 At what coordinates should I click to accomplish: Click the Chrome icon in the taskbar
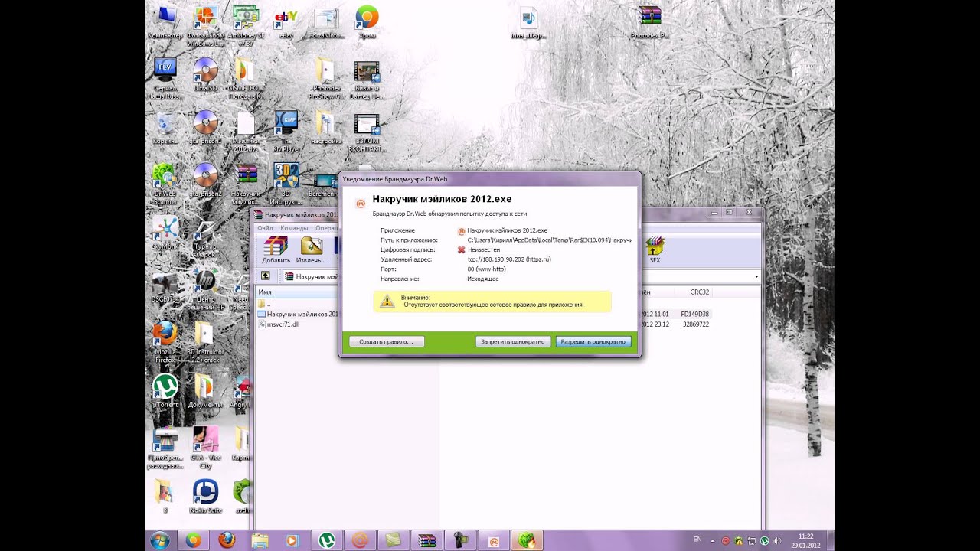(x=193, y=540)
